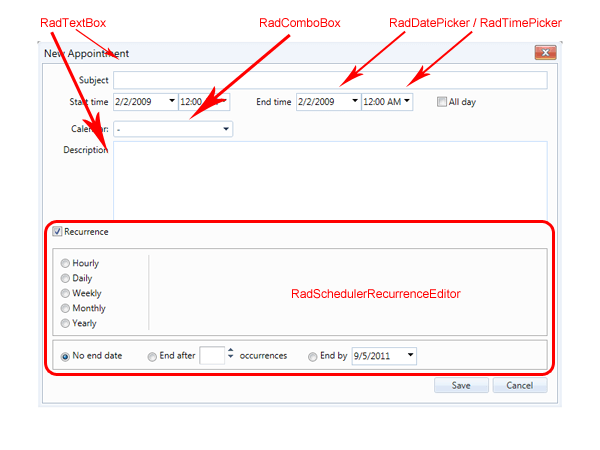Click the occurrences count spinner arrows
Image resolution: width=600 pixels, height=450 pixels.
pos(231,355)
